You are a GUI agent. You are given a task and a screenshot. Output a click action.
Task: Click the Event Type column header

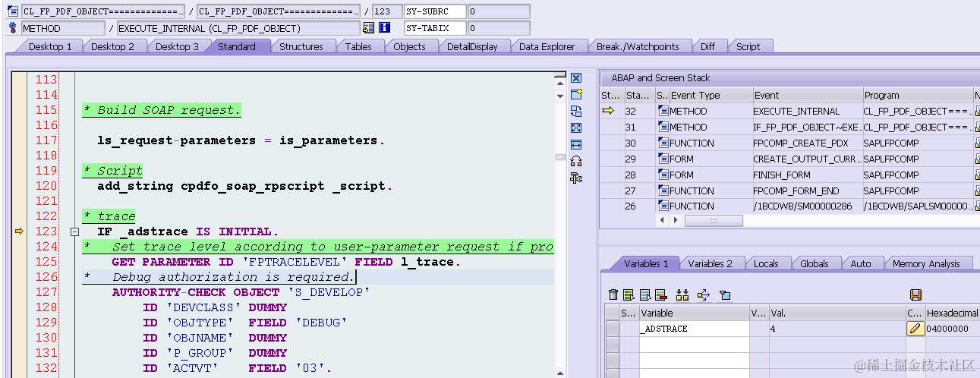click(711, 96)
